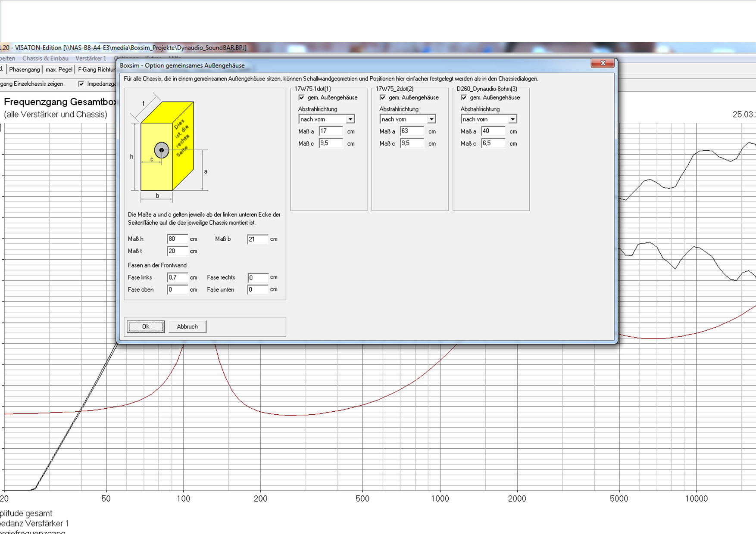Toggle the Impedanzgang checkbox
The width and height of the screenshot is (756, 534).
(81, 84)
